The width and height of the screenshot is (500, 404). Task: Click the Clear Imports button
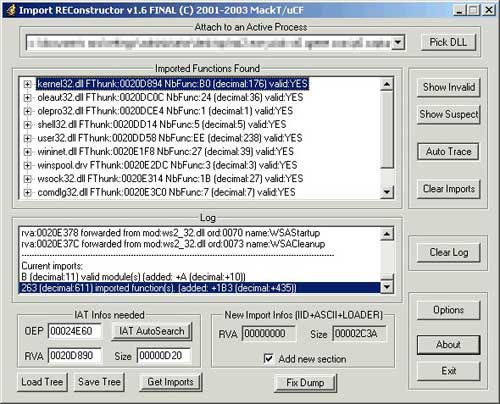pyautogui.click(x=449, y=189)
